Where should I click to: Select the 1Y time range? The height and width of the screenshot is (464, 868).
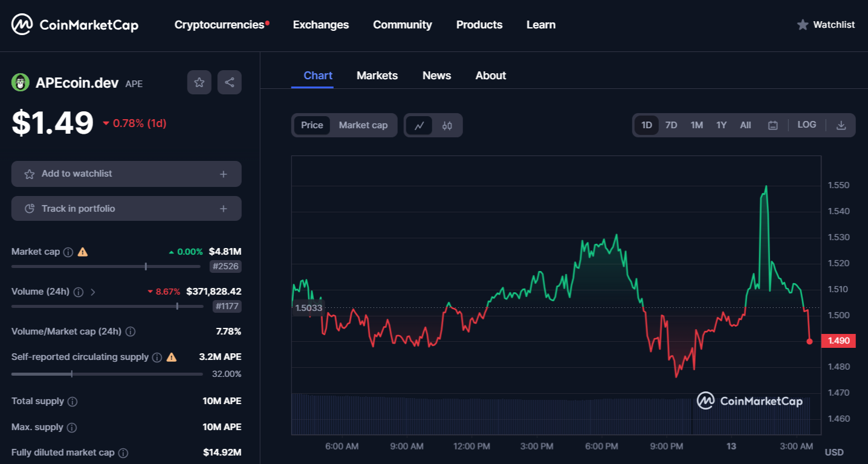(721, 125)
